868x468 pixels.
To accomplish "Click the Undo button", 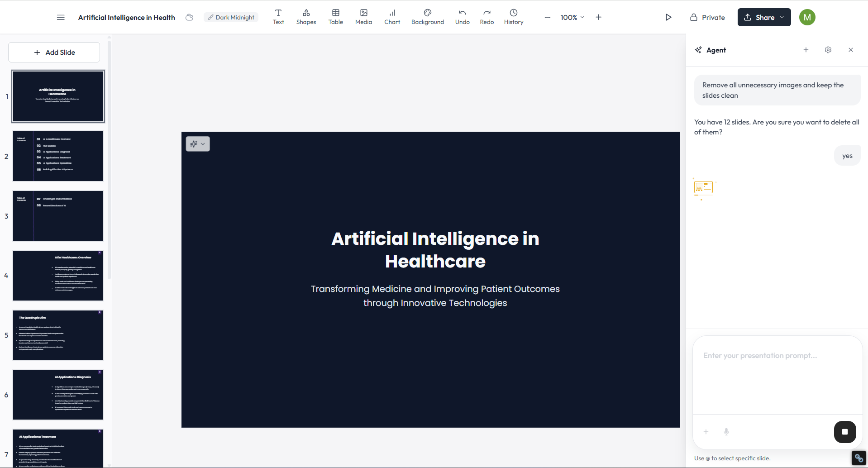I will tap(462, 17).
